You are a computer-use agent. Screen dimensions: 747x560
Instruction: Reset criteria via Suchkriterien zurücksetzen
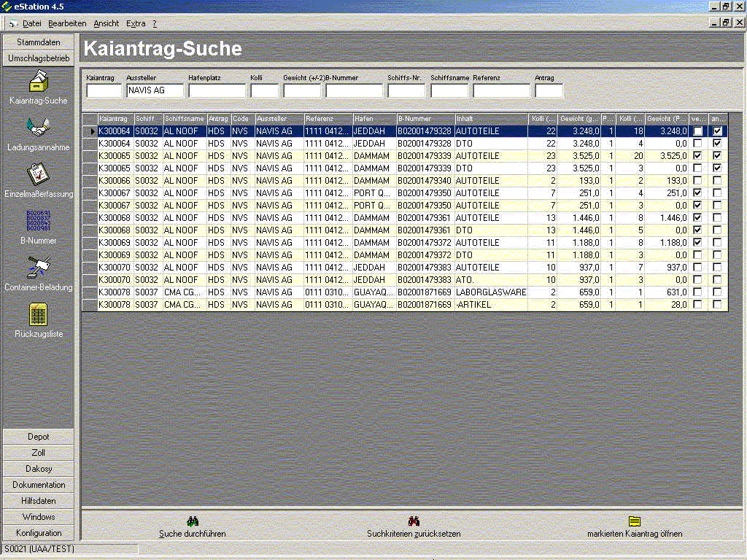(414, 522)
